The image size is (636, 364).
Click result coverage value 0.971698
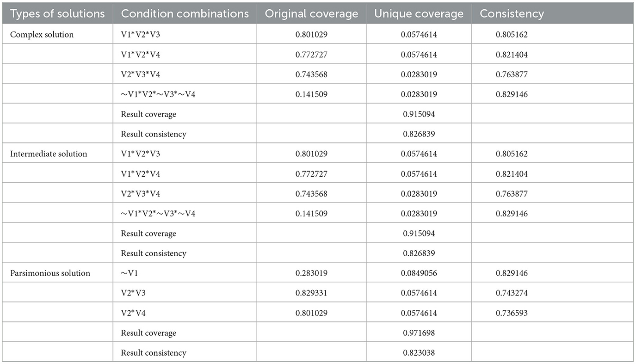click(x=419, y=333)
